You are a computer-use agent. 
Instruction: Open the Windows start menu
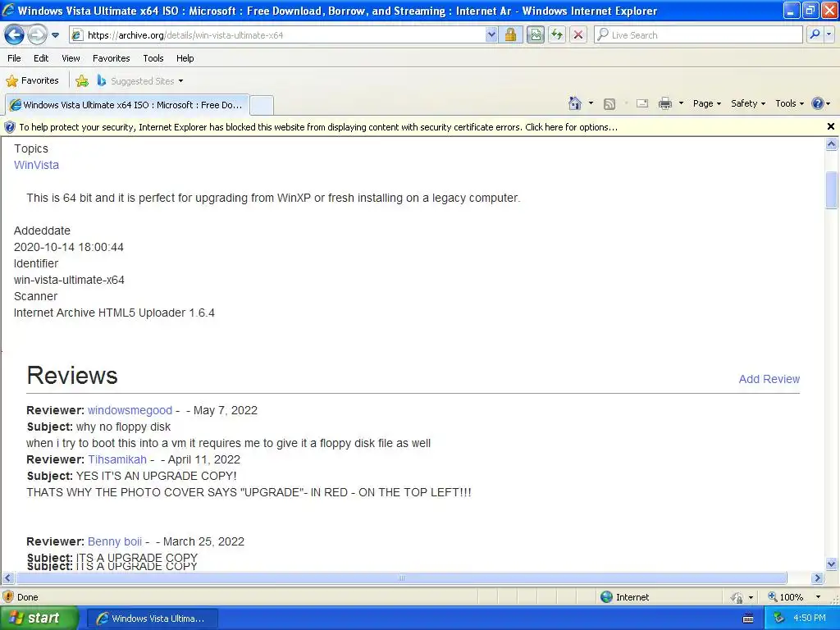pyautogui.click(x=39, y=619)
